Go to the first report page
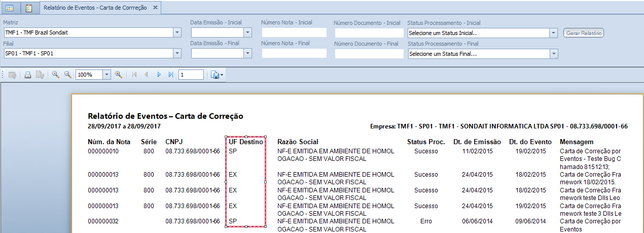 [x=134, y=75]
